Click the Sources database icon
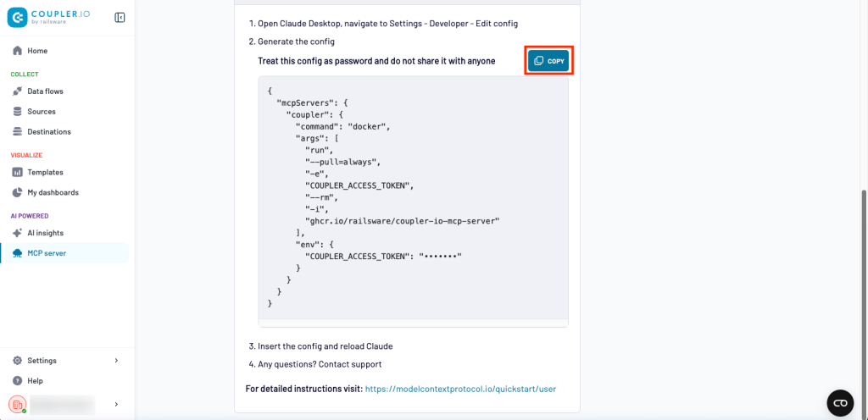 [x=17, y=112]
